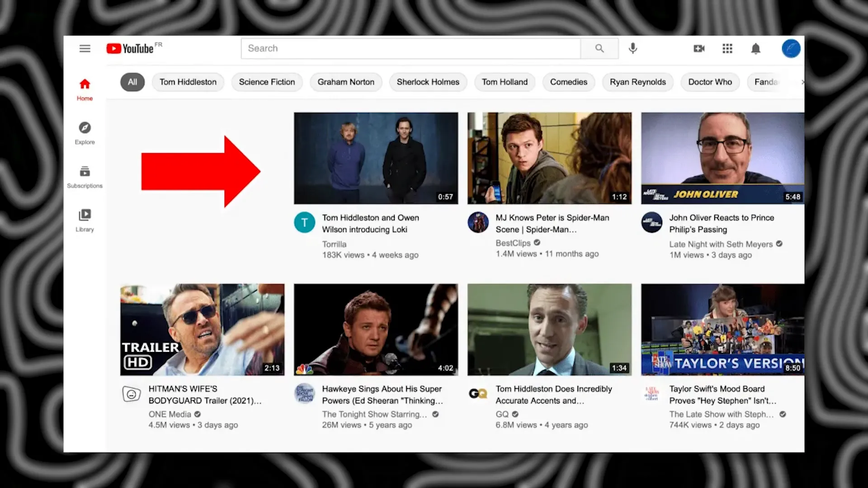Image resolution: width=868 pixels, height=488 pixels.
Task: Open title 'MJ Knows Peter is Spider-Man Scene'
Action: [552, 223]
